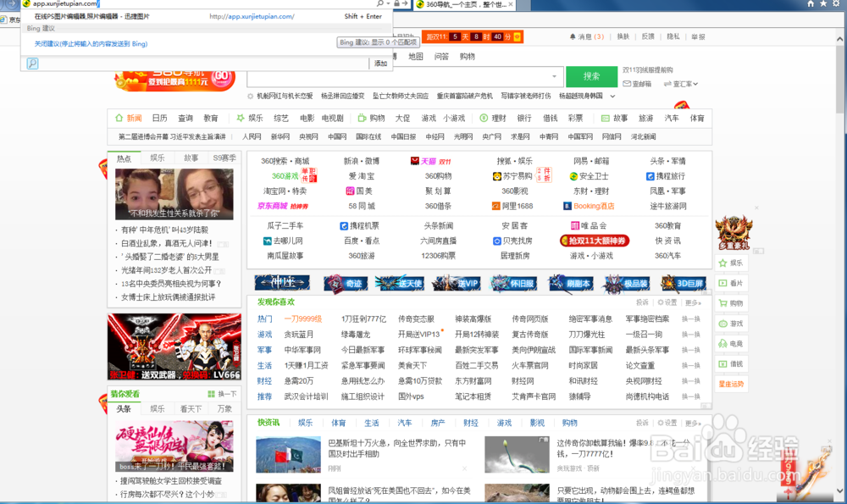The height and width of the screenshot is (504, 847).
Task: Open the Pakistan flag news thumbnail
Action: [x=289, y=455]
